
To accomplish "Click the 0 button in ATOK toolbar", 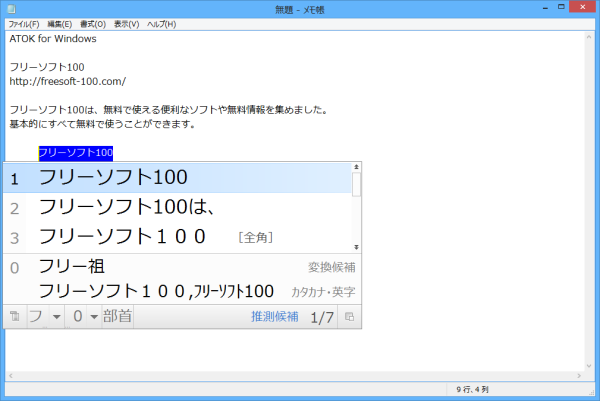I will coord(77,316).
